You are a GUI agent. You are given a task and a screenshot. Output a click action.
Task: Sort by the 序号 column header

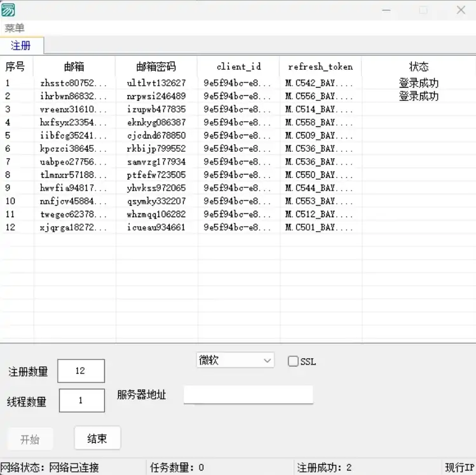pyautogui.click(x=16, y=67)
